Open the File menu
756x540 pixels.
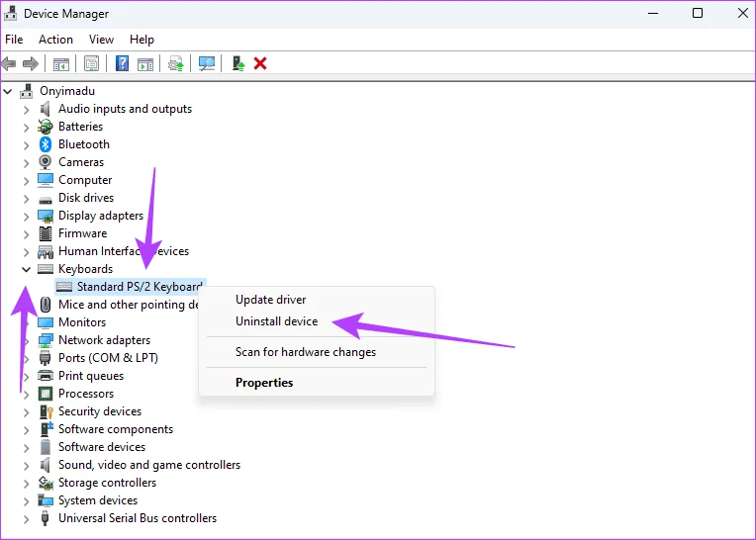pyautogui.click(x=14, y=40)
